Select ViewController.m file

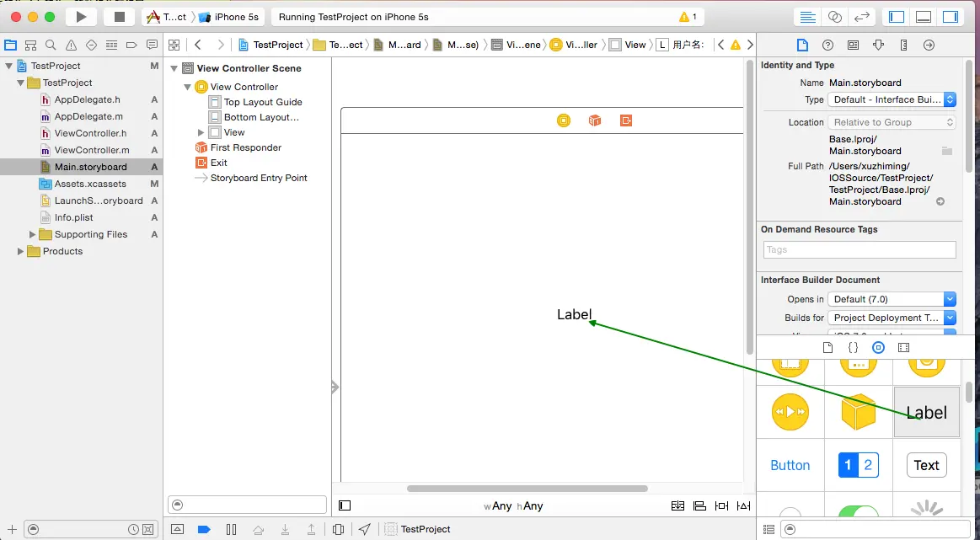click(91, 150)
